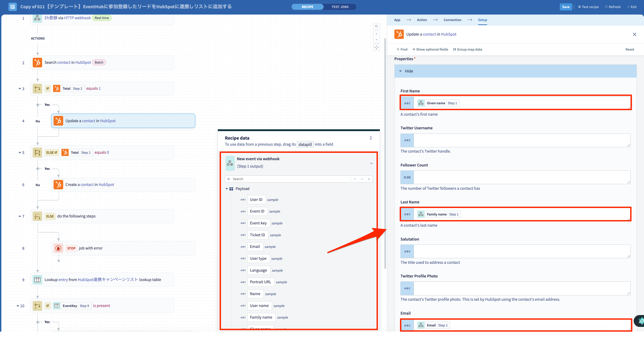Image resolution: width=644 pixels, height=341 pixels.
Task: Click the vertical scrollbar beside the canvas
Action: [x=385, y=153]
